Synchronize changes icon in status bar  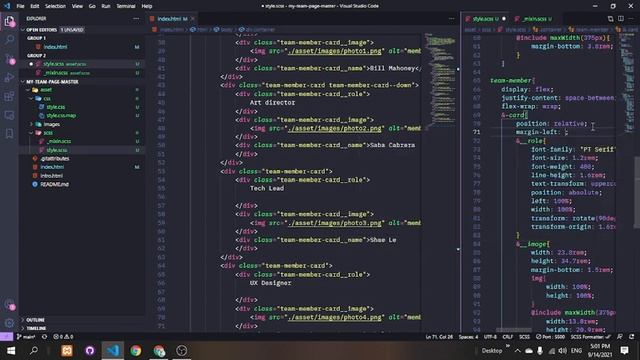click(x=44, y=337)
